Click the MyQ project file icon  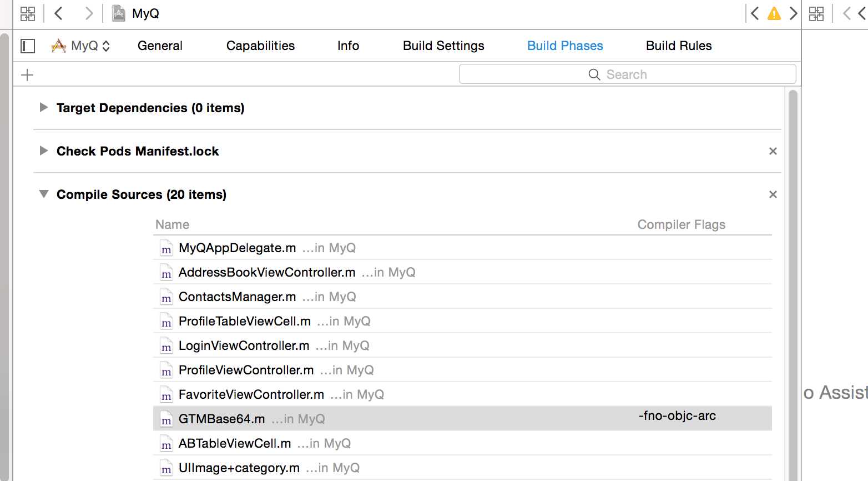[x=119, y=14]
